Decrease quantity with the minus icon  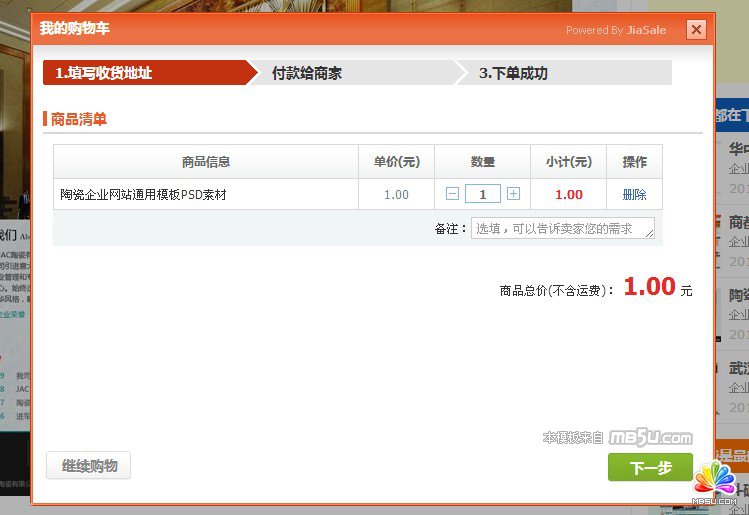pos(453,194)
